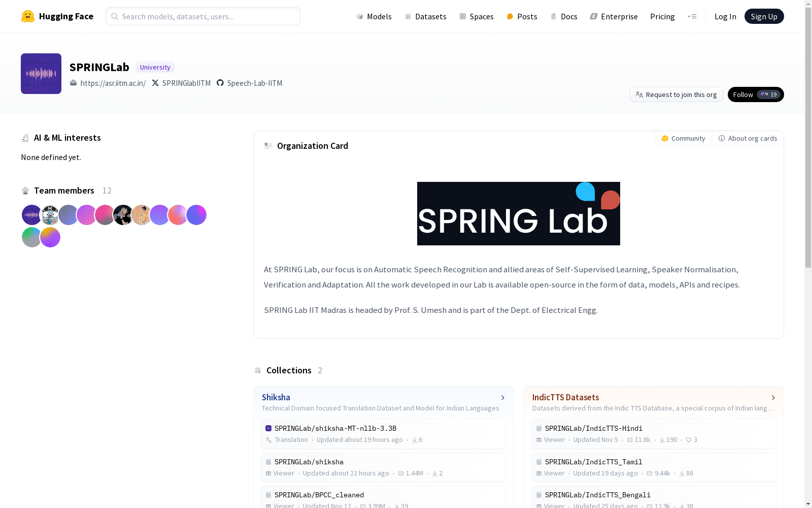Open Speech-Lab-IITM GitHub link
812x508 pixels.
pyautogui.click(x=254, y=83)
